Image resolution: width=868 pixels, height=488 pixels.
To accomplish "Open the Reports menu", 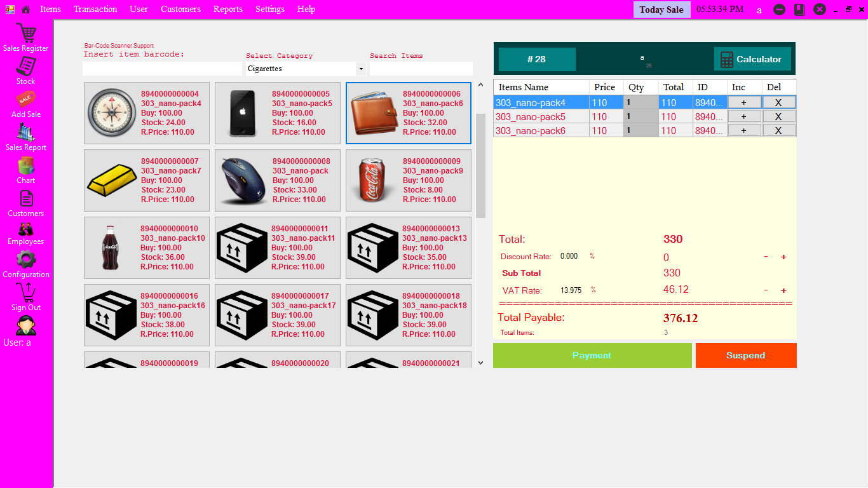I will [227, 9].
